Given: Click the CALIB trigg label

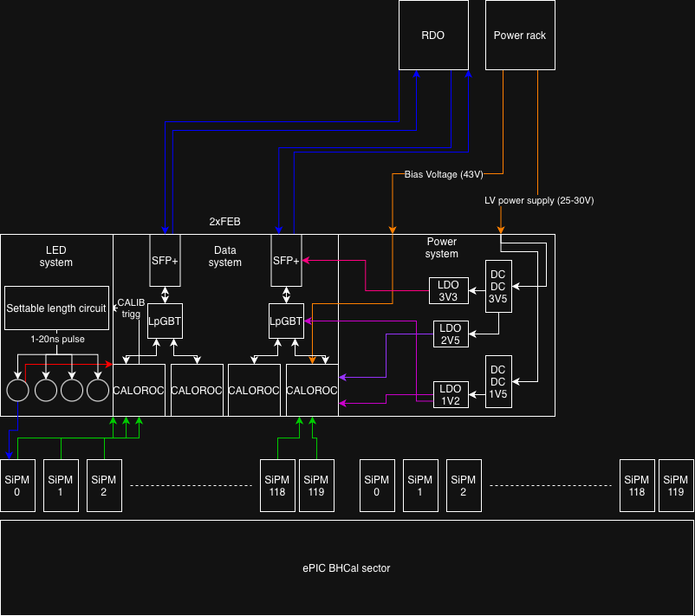Looking at the screenshot, I should point(130,308).
